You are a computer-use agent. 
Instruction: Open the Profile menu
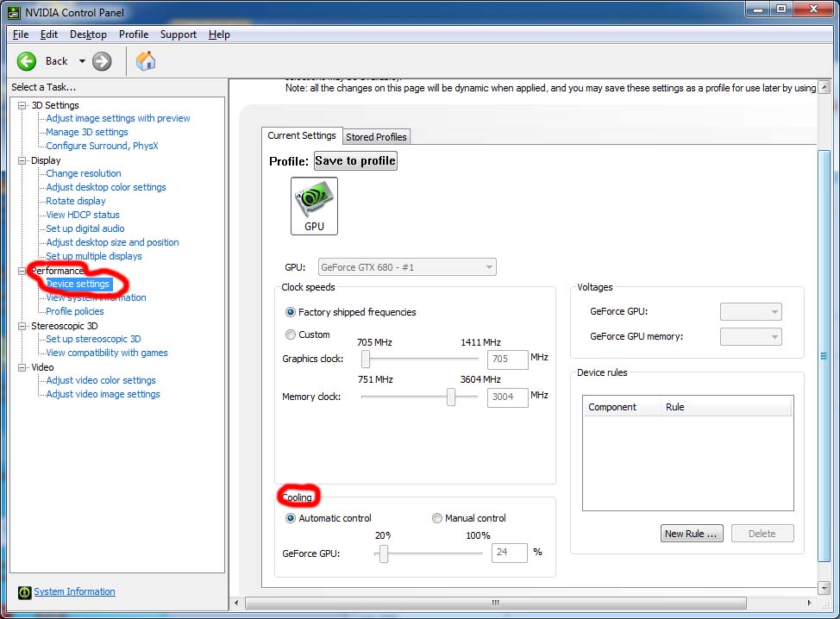point(134,34)
